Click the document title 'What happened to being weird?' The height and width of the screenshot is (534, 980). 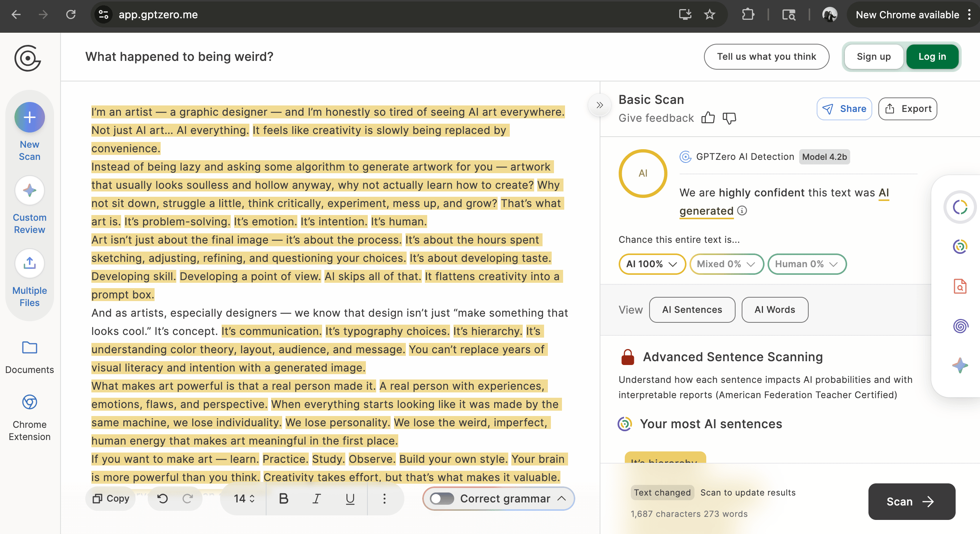tap(179, 57)
